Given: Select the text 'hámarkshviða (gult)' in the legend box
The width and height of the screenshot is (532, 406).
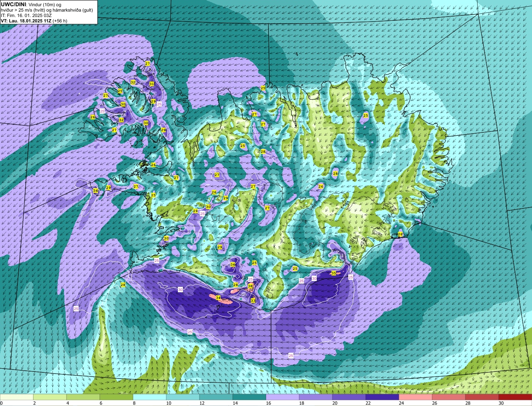Looking at the screenshot, I should pyautogui.click(x=72, y=10).
